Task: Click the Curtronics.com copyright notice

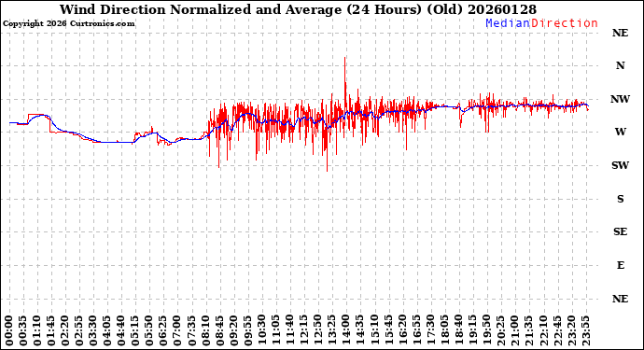Action: point(68,23)
